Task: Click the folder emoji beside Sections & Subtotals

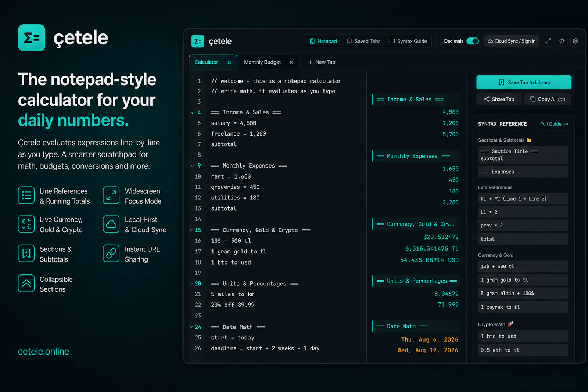Action: click(529, 140)
